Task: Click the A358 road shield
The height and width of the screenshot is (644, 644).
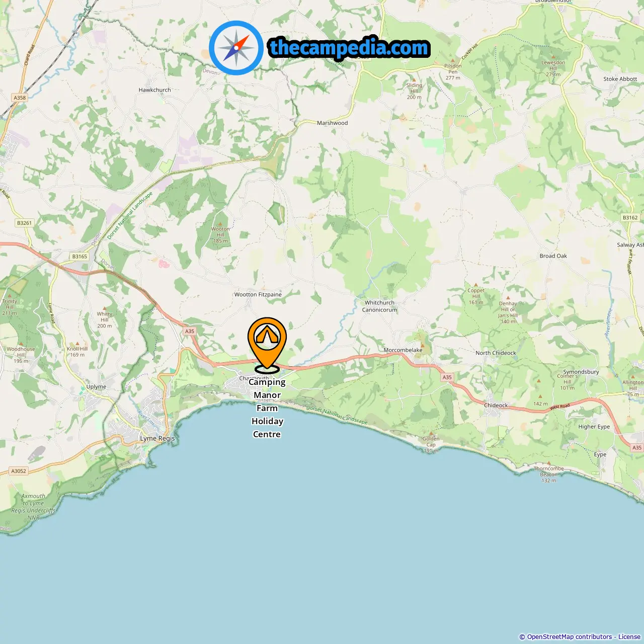Action: coord(20,98)
